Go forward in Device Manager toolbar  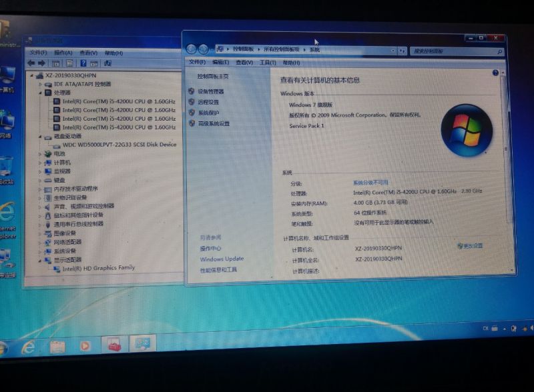[x=41, y=63]
